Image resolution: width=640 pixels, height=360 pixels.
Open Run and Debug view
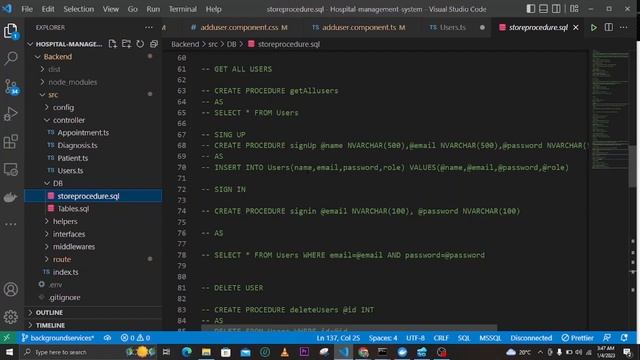[11, 114]
